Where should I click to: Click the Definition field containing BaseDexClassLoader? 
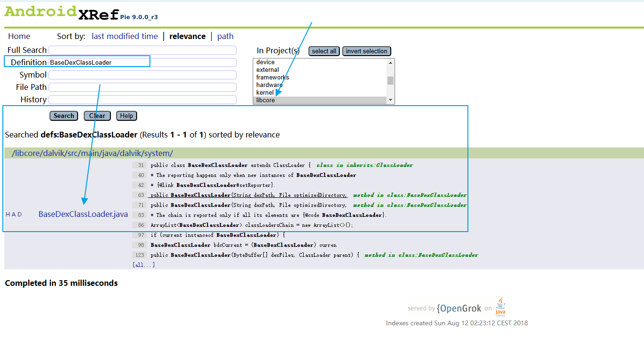[x=143, y=62]
